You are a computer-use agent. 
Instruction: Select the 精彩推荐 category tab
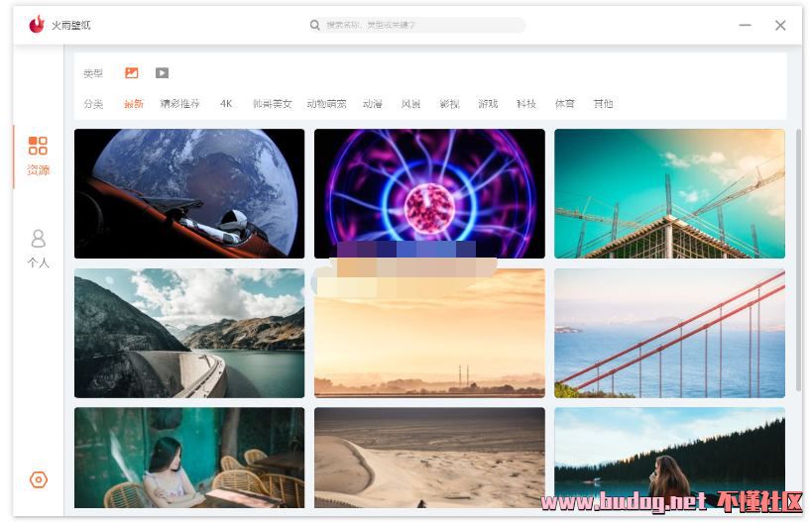click(x=179, y=104)
